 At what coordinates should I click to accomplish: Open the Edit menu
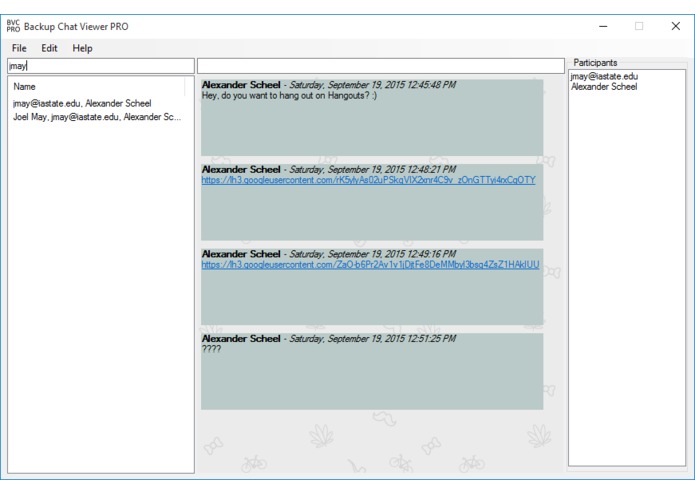click(49, 48)
